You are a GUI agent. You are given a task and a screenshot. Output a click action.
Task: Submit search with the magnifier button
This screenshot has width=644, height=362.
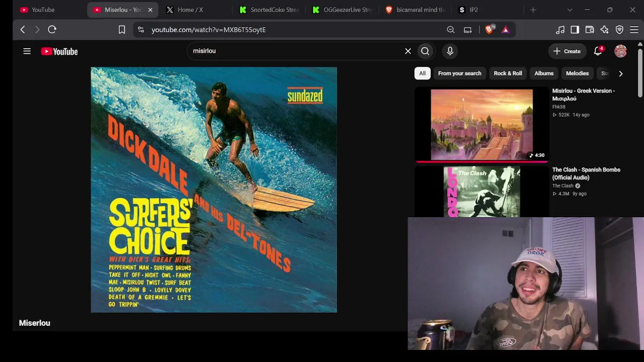(x=425, y=51)
